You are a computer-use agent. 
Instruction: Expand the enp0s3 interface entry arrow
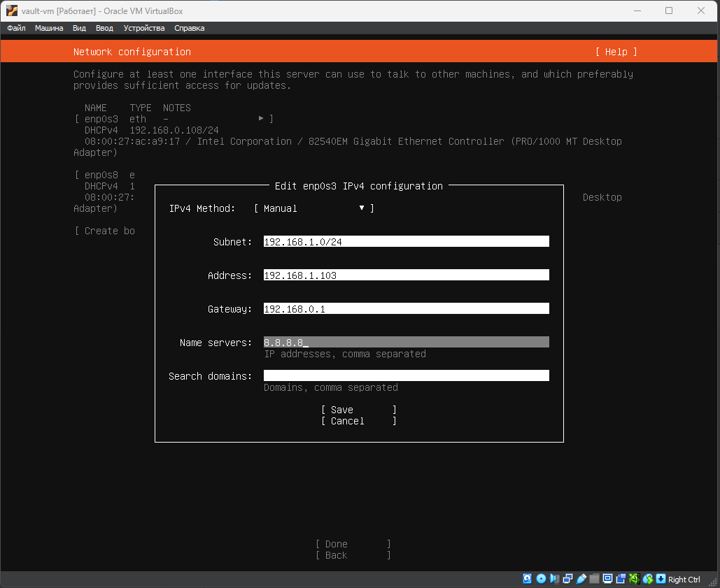pos(261,118)
